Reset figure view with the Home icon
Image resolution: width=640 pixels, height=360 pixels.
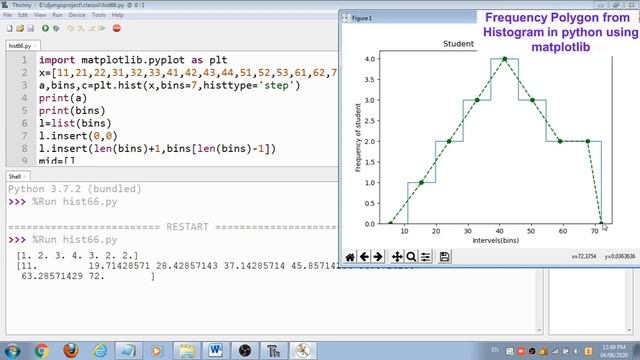coord(350,257)
